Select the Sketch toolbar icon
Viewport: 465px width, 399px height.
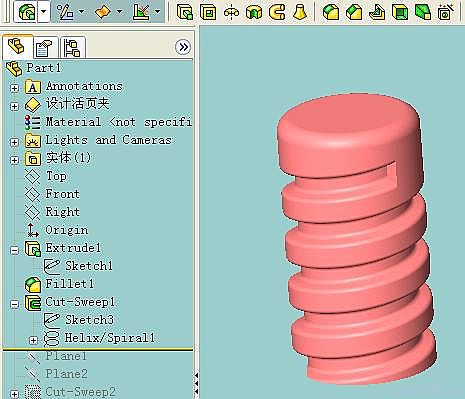pyautogui.click(x=141, y=12)
